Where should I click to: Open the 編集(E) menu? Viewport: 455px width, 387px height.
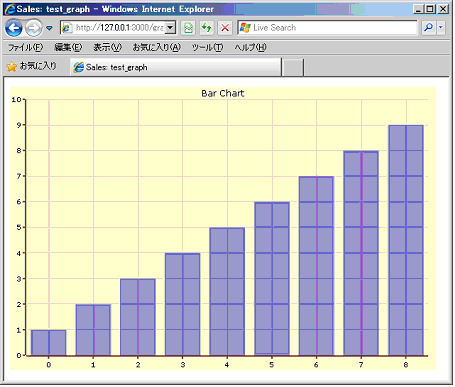[68, 47]
